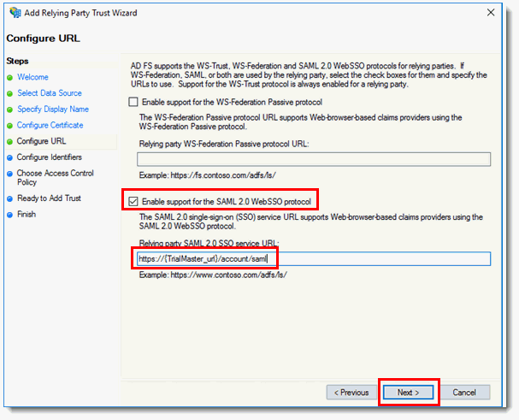Image resolution: width=519 pixels, height=420 pixels.
Task: Click the blue bullet beside Ready to Add Trust
Action: pos(9,198)
